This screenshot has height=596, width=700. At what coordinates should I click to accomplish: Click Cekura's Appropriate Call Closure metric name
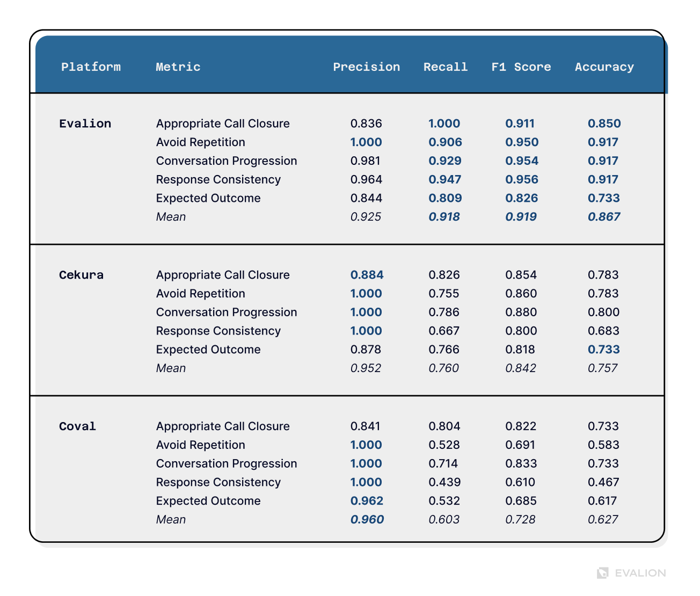[x=223, y=275]
